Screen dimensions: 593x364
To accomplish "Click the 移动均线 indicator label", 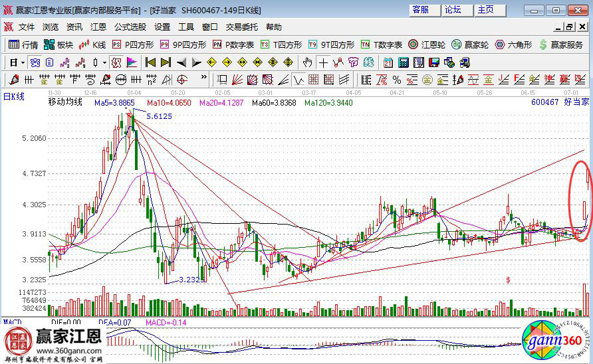I will [x=65, y=102].
